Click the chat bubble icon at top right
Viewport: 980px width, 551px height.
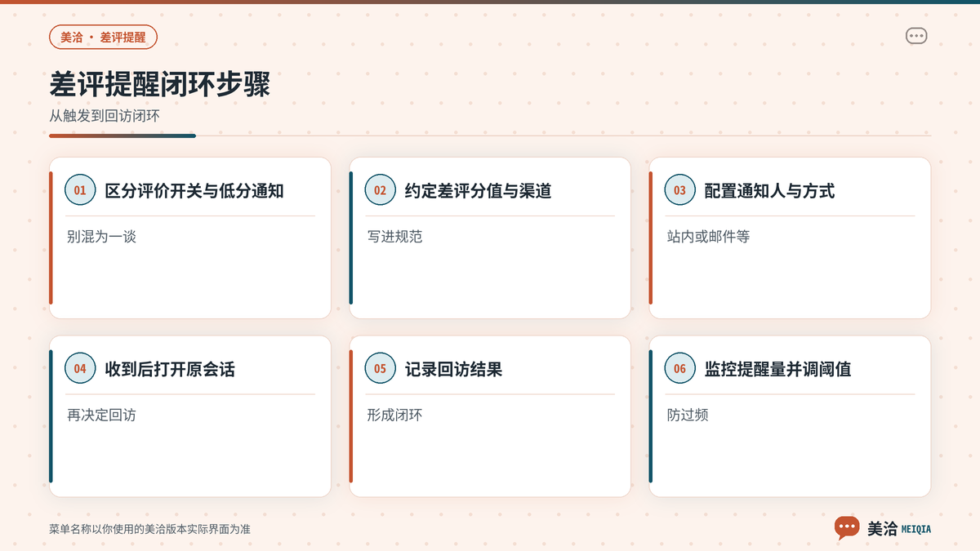tap(916, 36)
